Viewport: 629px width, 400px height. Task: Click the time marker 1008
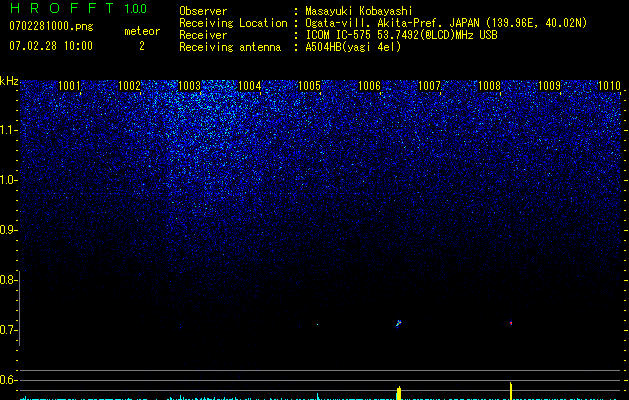489,85
